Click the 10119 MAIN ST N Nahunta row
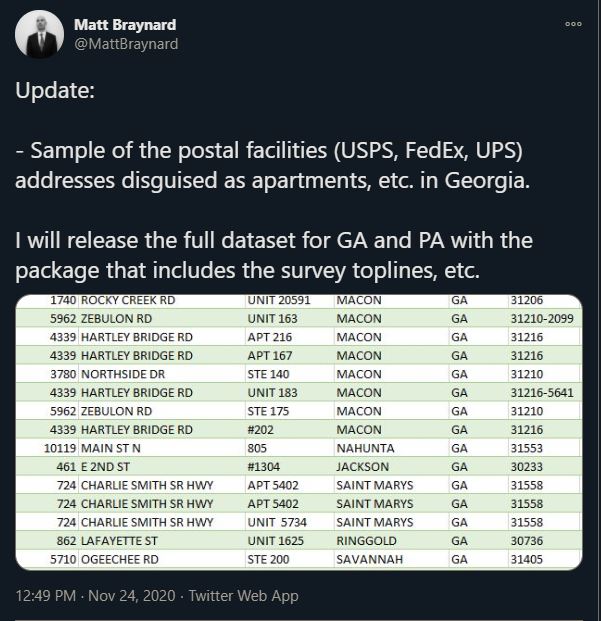 coord(299,448)
